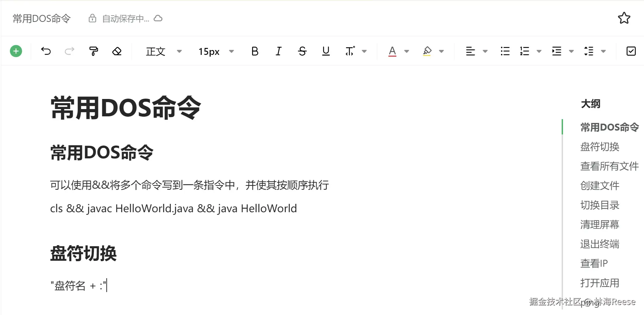Click the paragraph starting 可以使用&&
644x315 pixels.
click(x=189, y=185)
